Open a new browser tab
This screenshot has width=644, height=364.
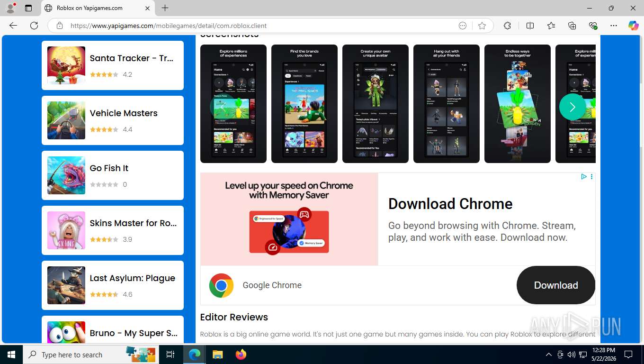point(165,8)
